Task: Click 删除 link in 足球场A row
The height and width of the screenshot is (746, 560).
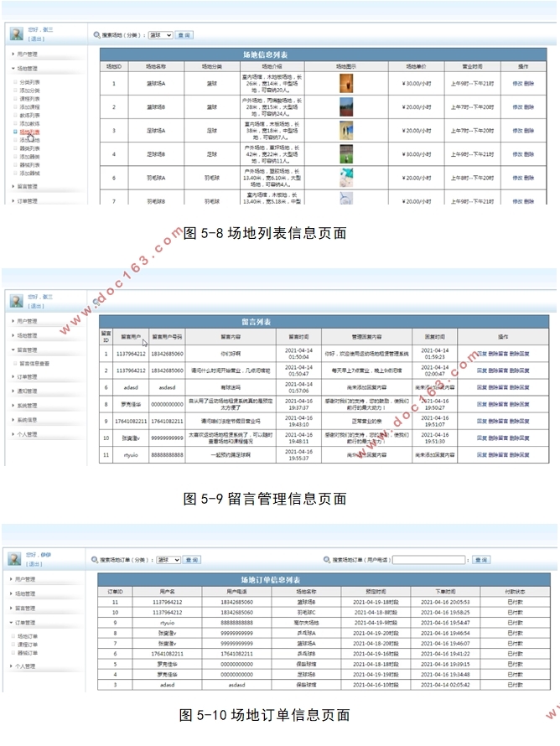Action: [529, 131]
